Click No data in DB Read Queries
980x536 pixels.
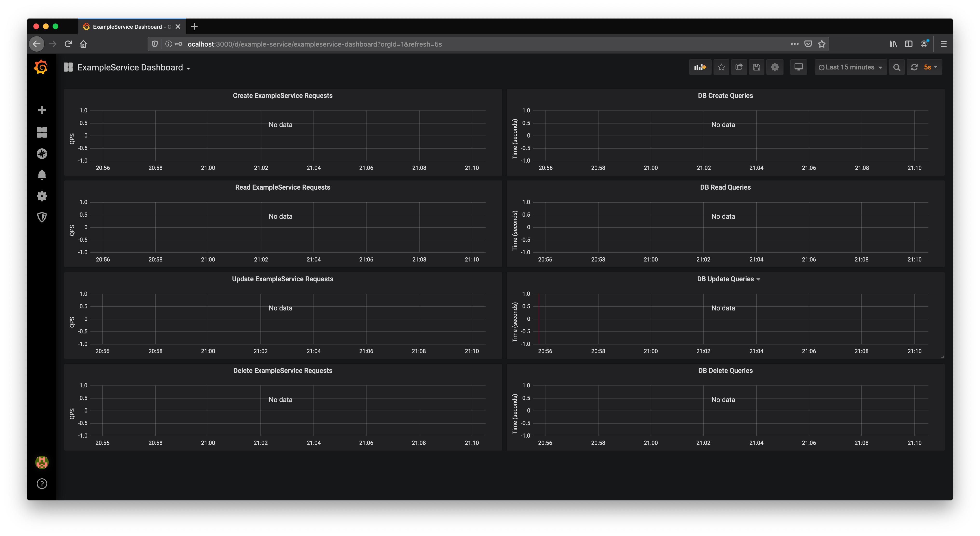pyautogui.click(x=723, y=217)
